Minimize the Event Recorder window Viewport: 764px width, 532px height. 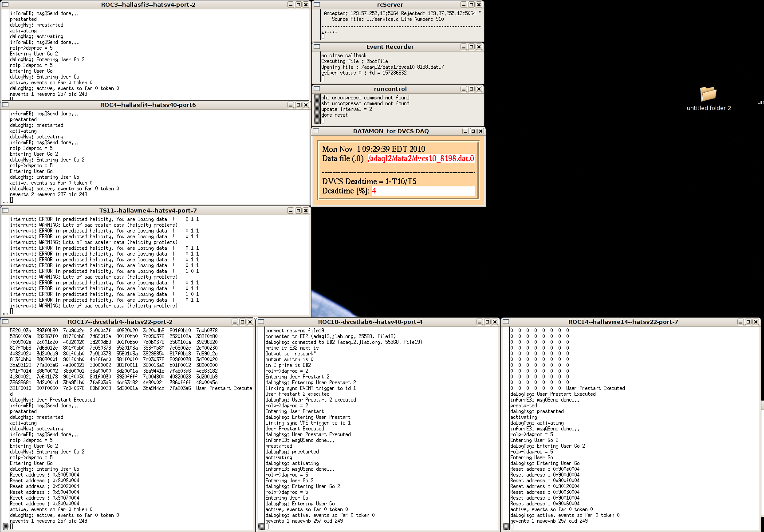tap(464, 47)
